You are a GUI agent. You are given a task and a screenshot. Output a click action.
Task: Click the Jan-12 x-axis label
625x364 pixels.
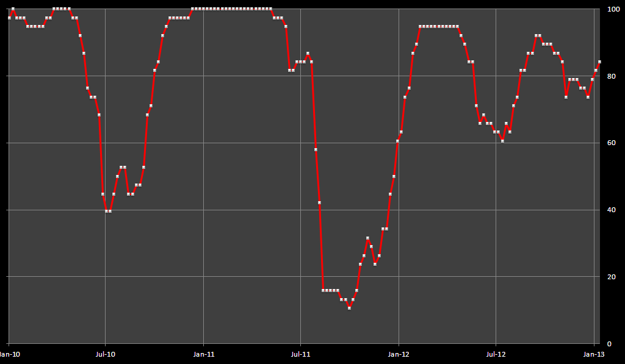399,354
